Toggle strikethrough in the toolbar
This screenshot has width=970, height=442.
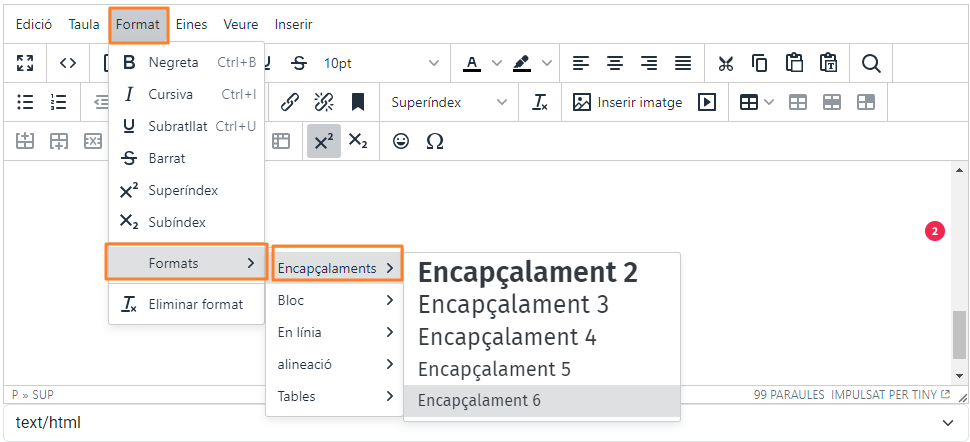299,63
